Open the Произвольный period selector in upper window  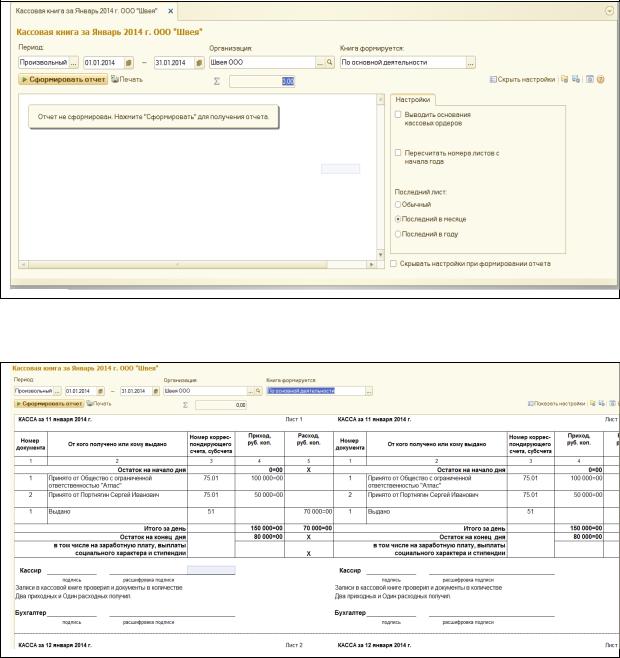[x=73, y=63]
